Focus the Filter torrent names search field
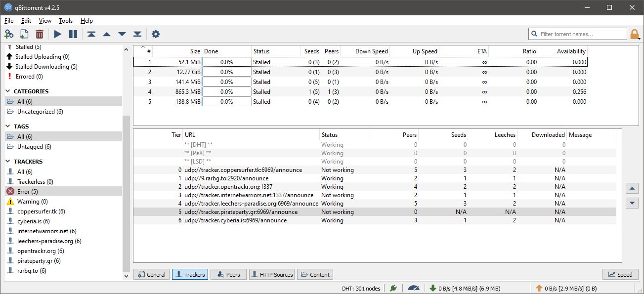 coord(578,34)
